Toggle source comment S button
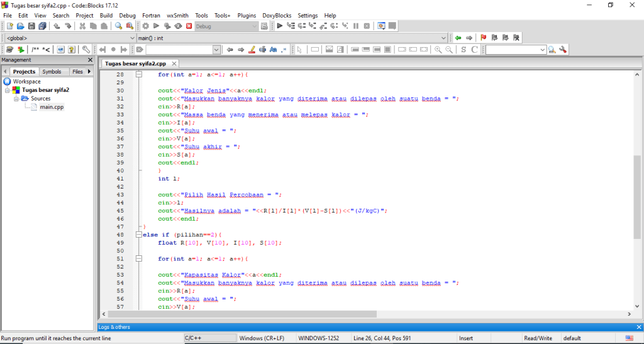Image resolution: width=644 pixels, height=344 pixels. (464, 49)
